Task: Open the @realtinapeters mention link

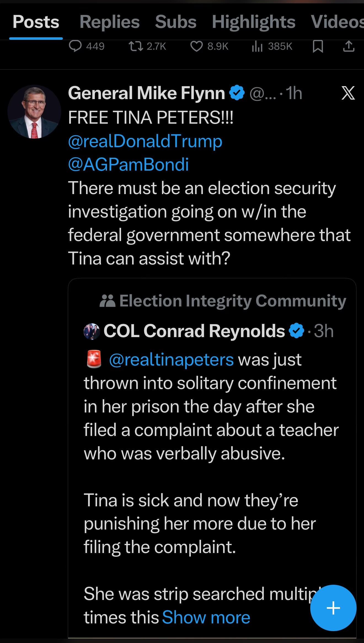Action: tap(171, 360)
